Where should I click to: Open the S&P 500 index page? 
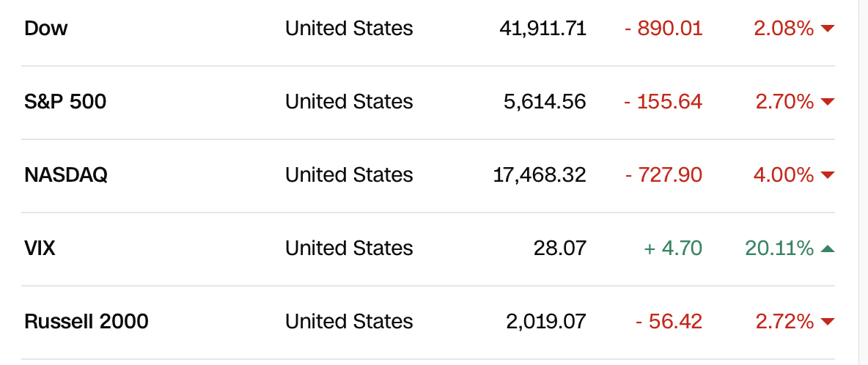pos(65,102)
